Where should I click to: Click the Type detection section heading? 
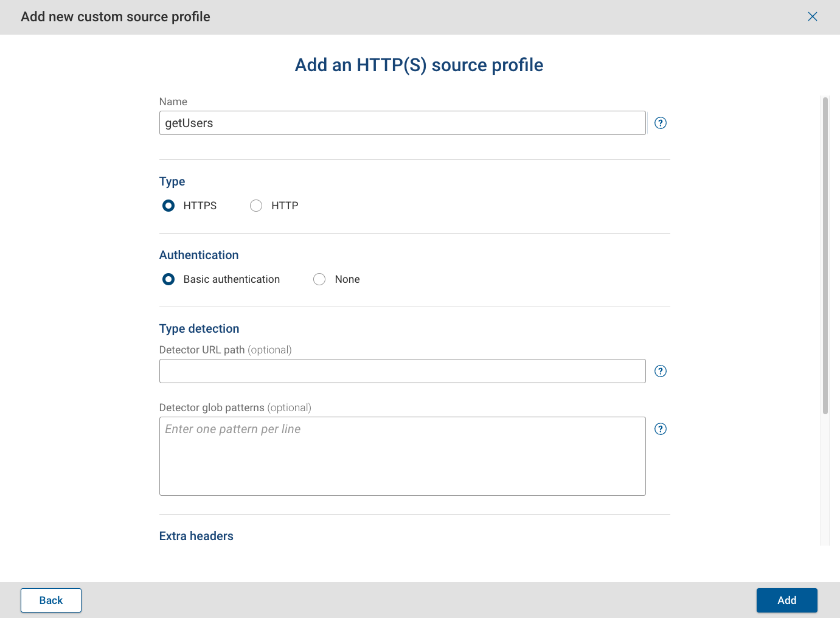pos(199,328)
